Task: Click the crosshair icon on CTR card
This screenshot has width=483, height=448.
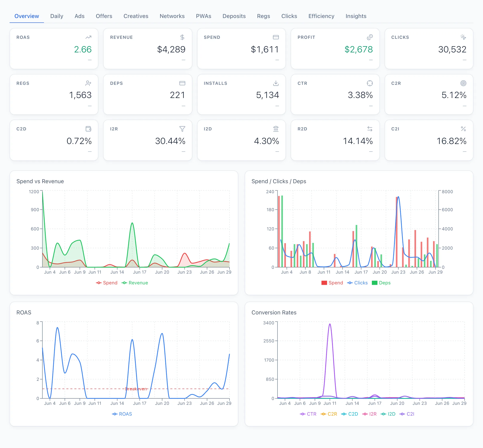Action: (370, 83)
